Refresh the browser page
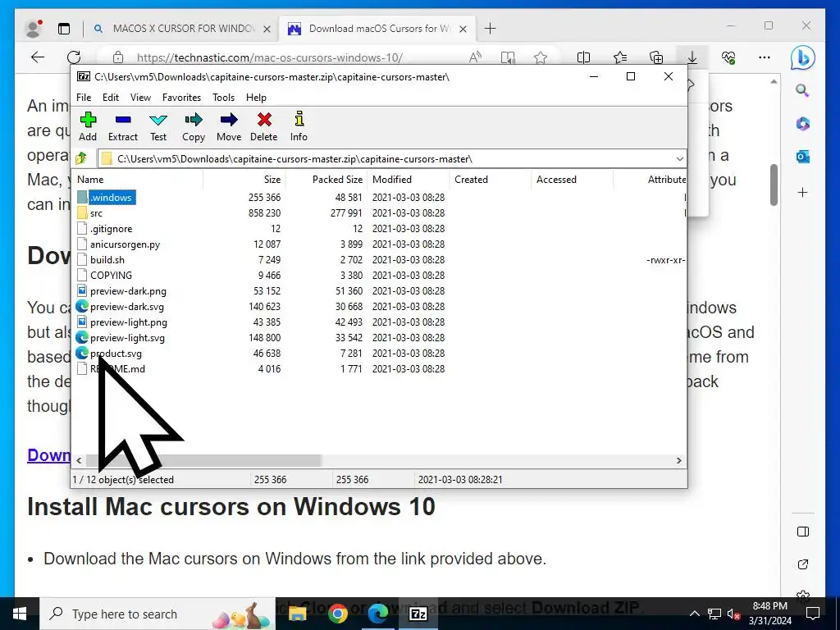 point(74,57)
